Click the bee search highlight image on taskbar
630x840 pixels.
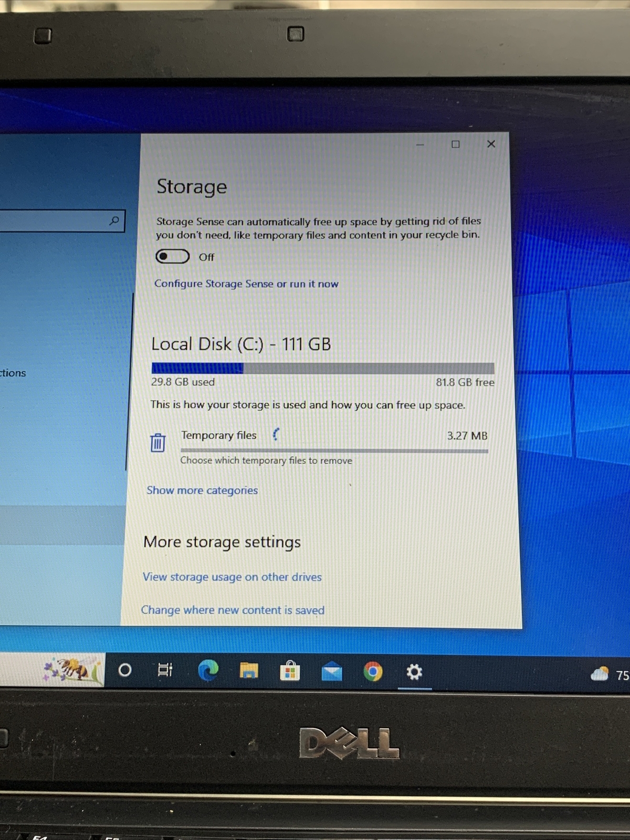[72, 670]
